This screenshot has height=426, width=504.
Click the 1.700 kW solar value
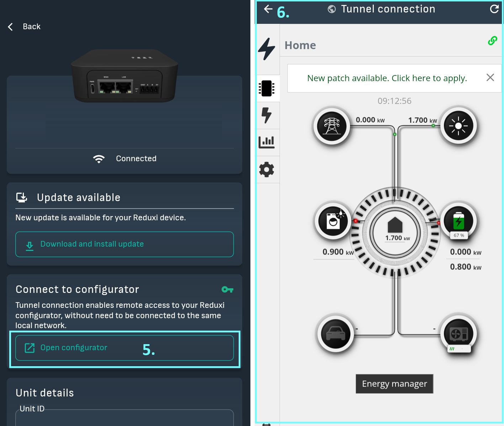(423, 120)
